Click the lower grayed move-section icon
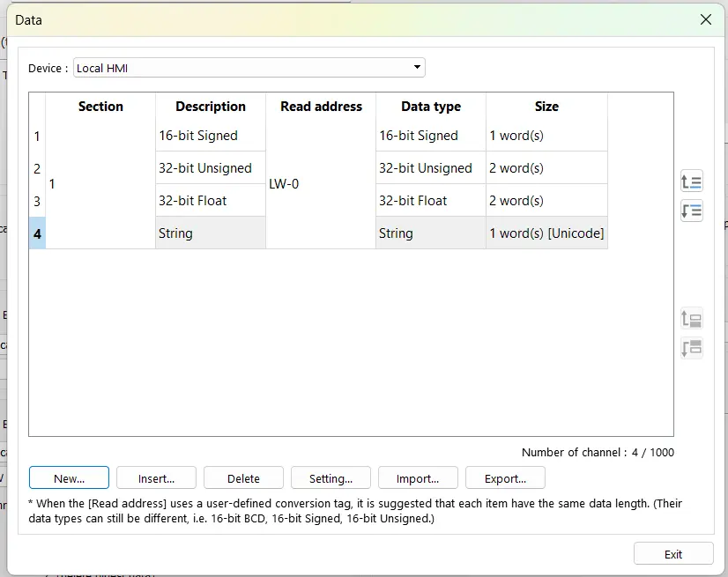Image resolution: width=728 pixels, height=577 pixels. click(x=691, y=348)
